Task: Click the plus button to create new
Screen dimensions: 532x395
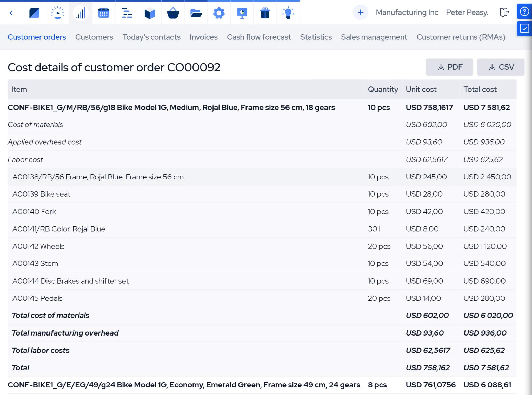Action: pos(361,12)
